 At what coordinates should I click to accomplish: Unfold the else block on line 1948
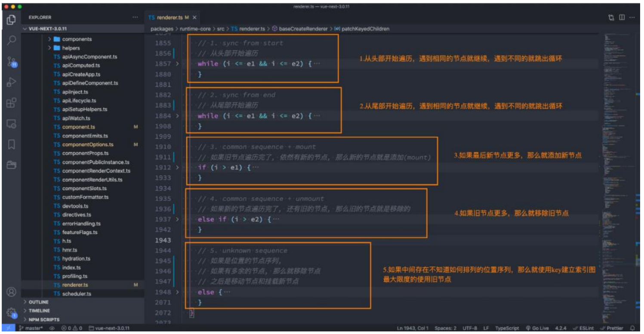(x=178, y=292)
